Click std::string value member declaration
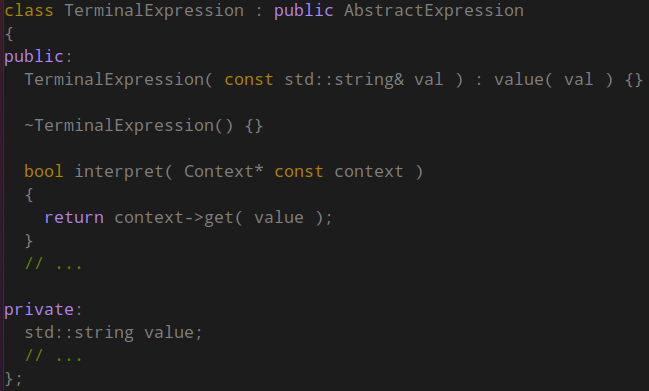This screenshot has width=649, height=391. click(113, 333)
